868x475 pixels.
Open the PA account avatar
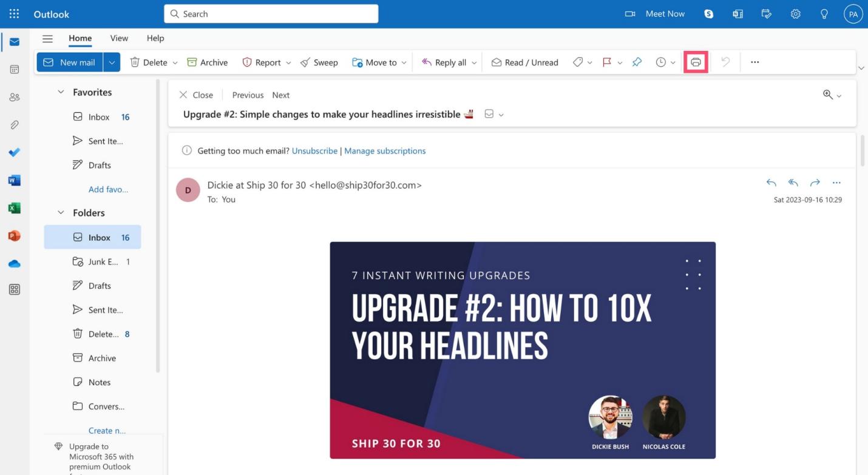tap(853, 14)
